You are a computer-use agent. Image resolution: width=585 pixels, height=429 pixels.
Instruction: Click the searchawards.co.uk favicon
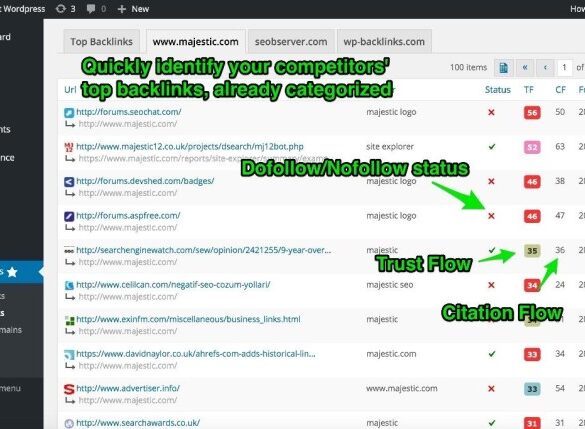pos(69,423)
